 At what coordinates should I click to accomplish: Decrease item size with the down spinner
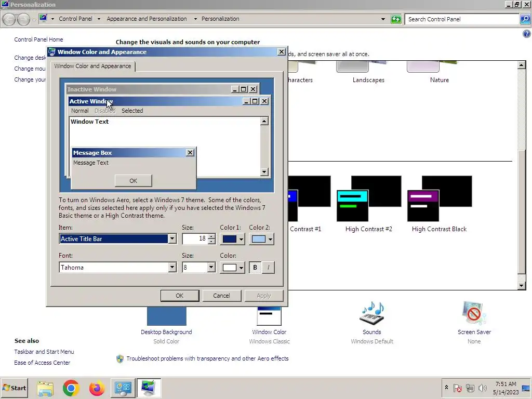tap(211, 241)
